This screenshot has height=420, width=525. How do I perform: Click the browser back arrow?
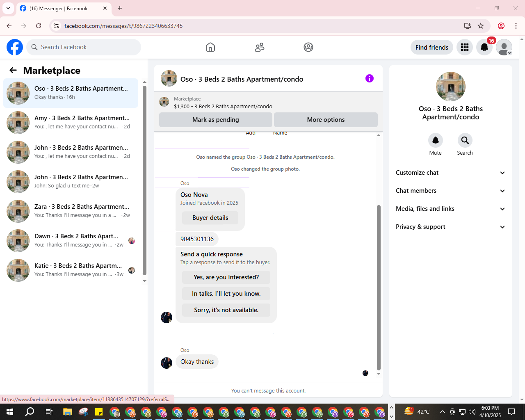pos(9,26)
